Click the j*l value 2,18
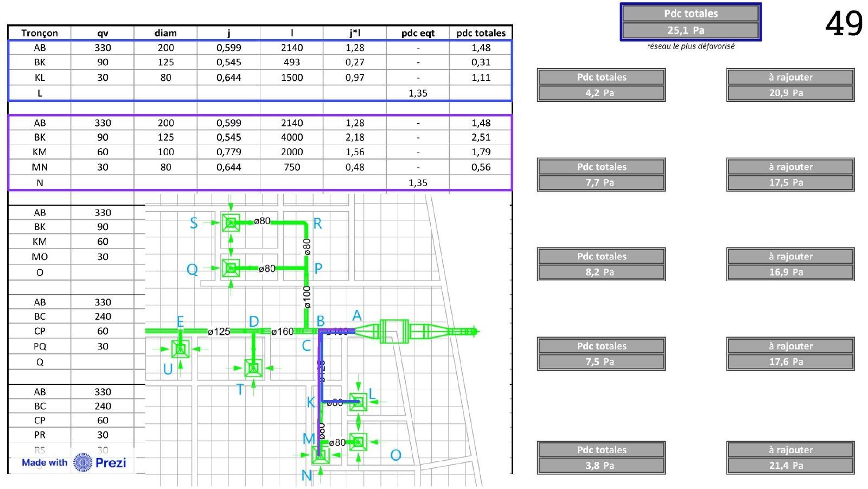868x489 pixels. click(355, 137)
